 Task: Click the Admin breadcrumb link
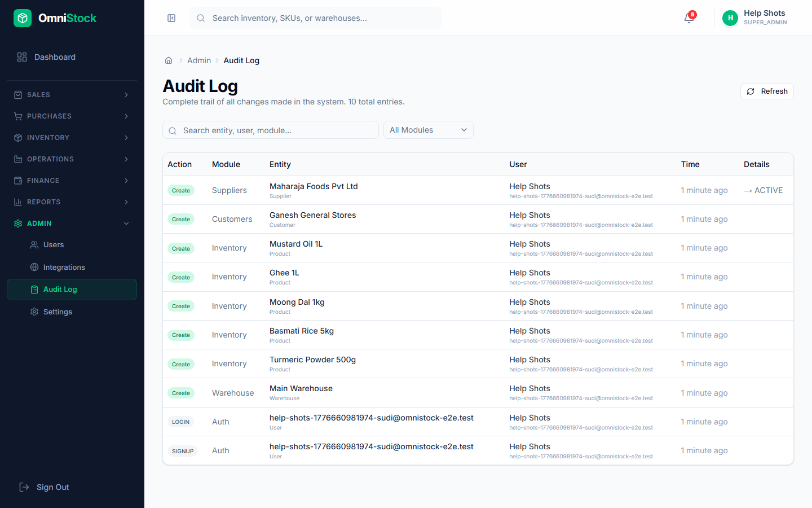(x=199, y=60)
